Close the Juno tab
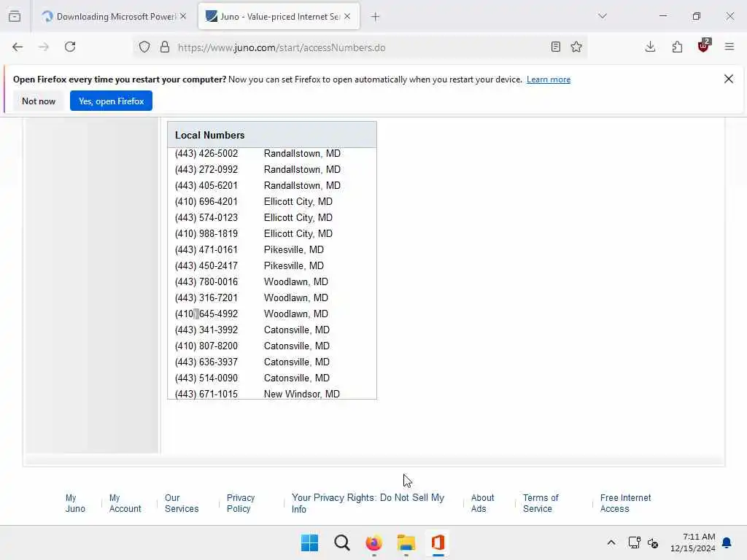The height and width of the screenshot is (560, 747). 348,17
